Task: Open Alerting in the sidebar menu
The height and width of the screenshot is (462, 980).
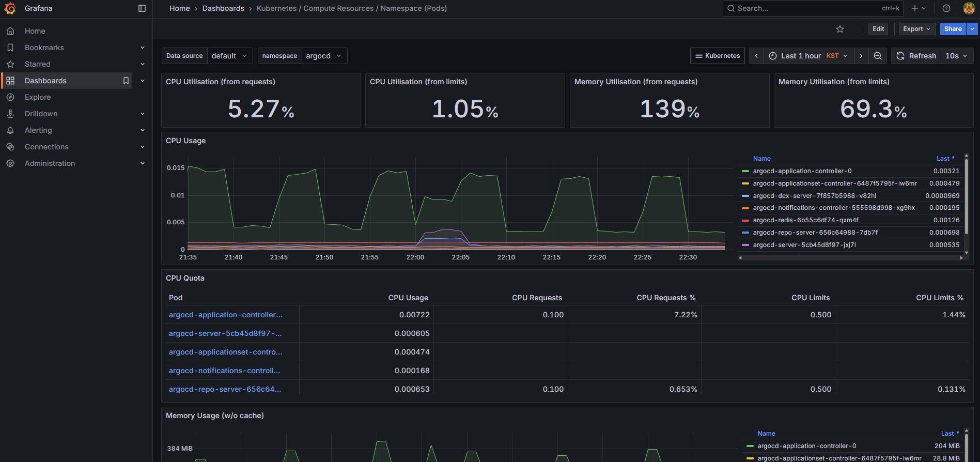Action: pos(38,130)
